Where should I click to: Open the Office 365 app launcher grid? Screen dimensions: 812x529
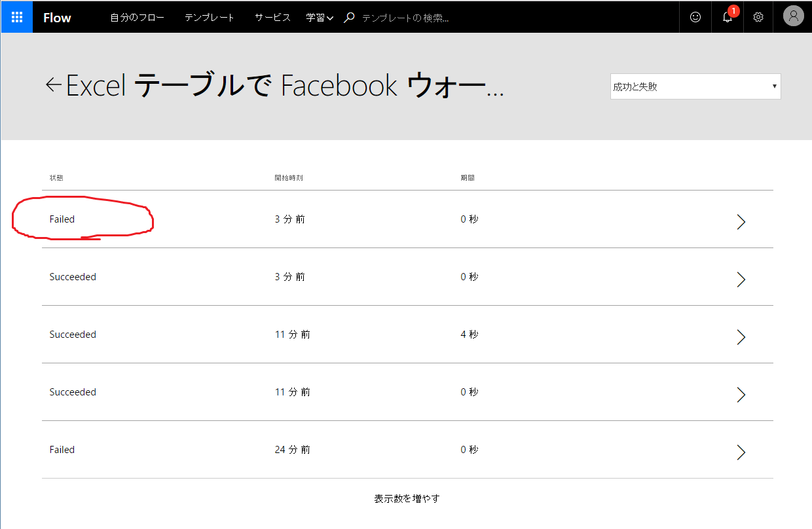click(16, 16)
